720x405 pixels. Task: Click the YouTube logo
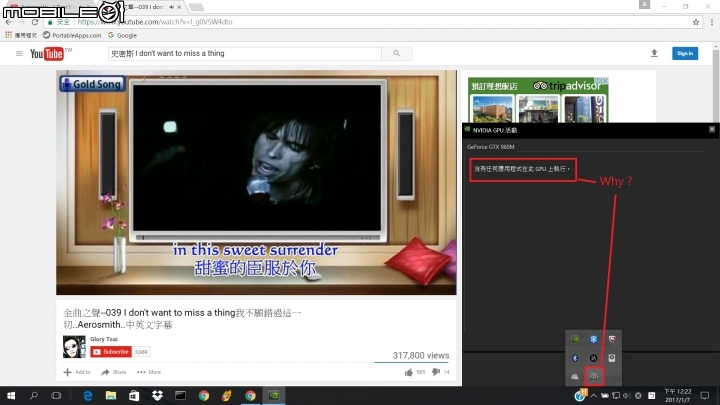47,54
